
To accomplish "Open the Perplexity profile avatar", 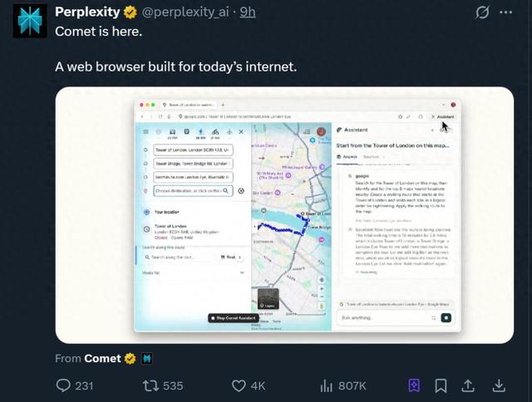I will pos(29,21).
